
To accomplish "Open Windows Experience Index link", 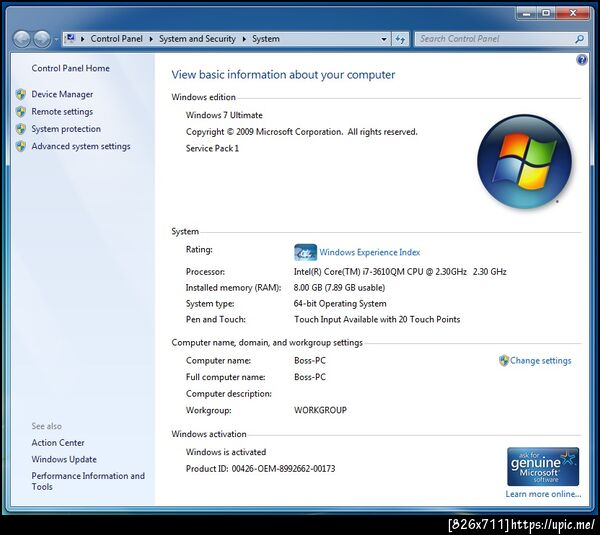I will 370,252.
